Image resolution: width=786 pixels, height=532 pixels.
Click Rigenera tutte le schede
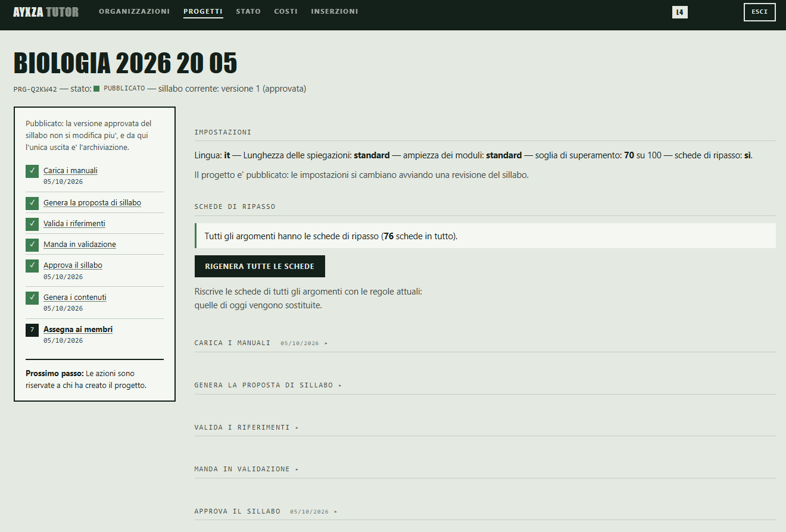click(x=260, y=267)
